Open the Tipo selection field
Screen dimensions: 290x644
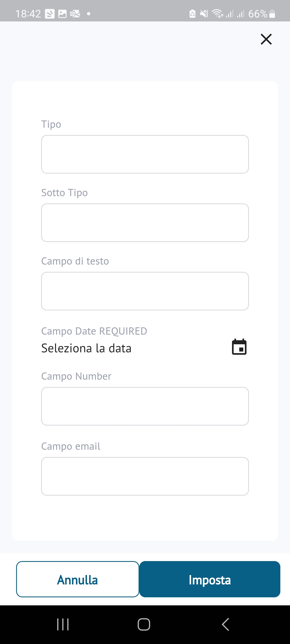[x=145, y=154]
